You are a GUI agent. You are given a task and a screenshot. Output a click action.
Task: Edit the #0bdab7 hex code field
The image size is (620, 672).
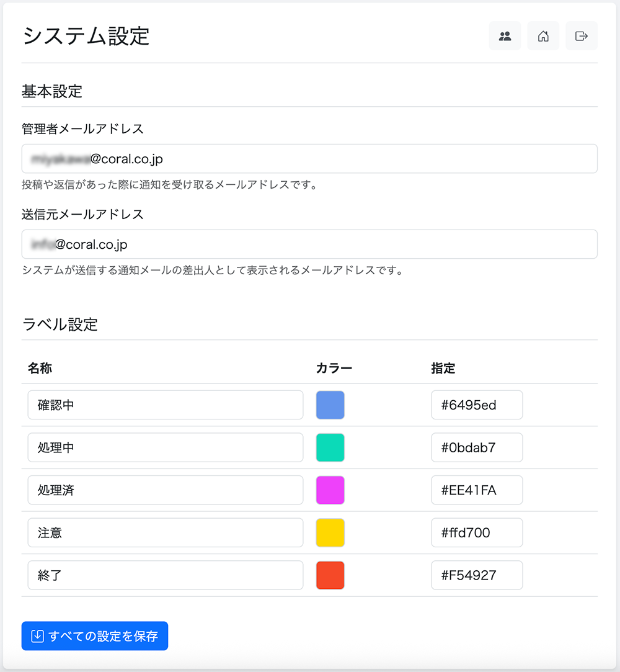point(476,448)
